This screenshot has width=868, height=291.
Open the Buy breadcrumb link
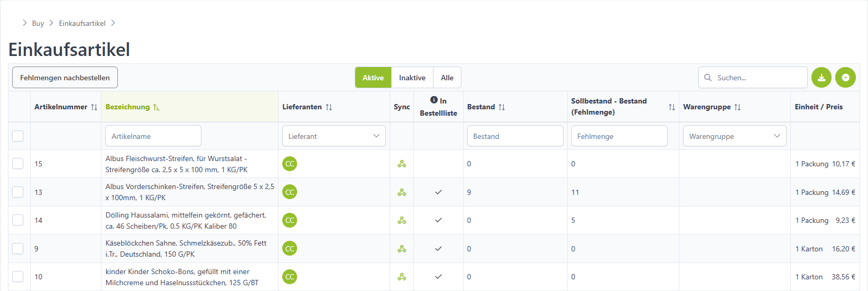click(x=38, y=23)
